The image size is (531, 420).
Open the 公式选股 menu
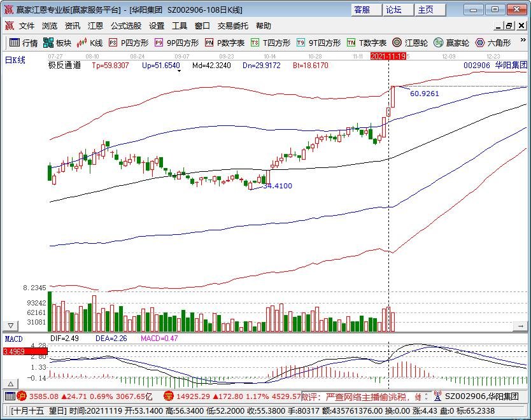pos(126,25)
